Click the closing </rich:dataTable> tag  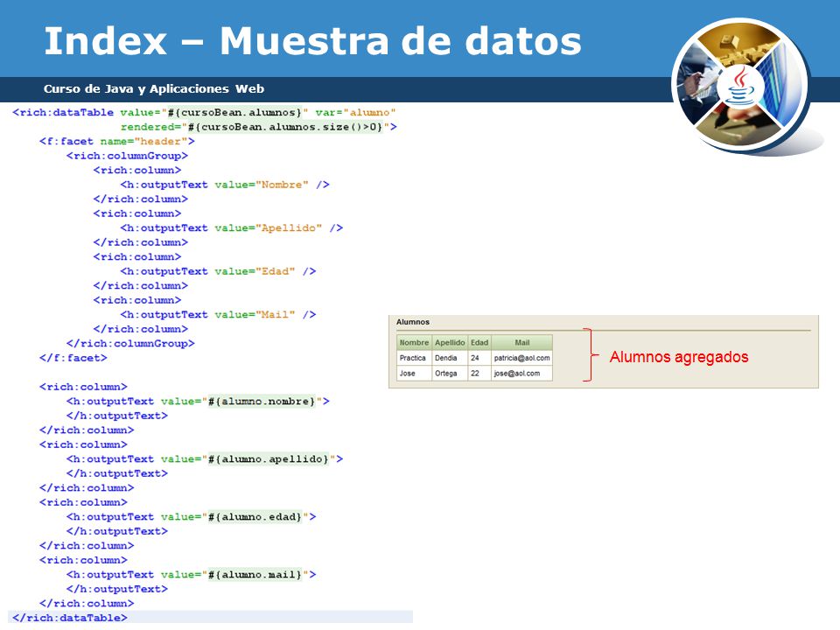(x=70, y=618)
